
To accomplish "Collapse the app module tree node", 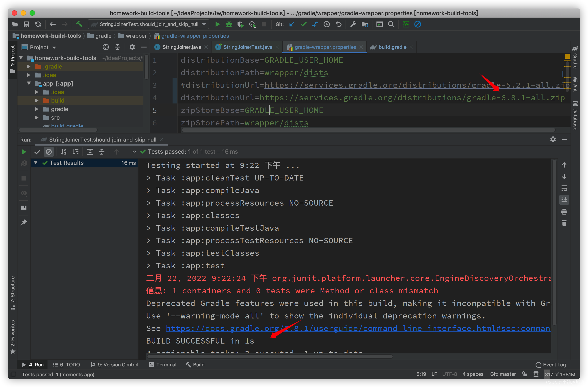I will (x=29, y=84).
